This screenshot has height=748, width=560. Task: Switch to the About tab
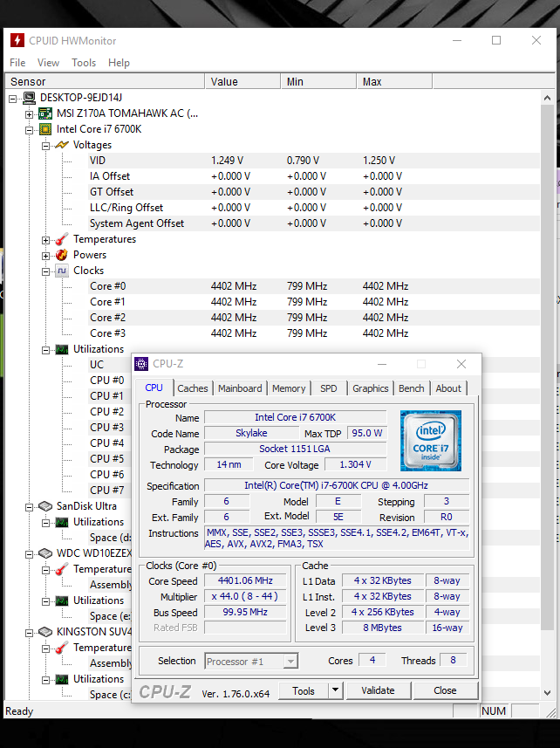(448, 388)
